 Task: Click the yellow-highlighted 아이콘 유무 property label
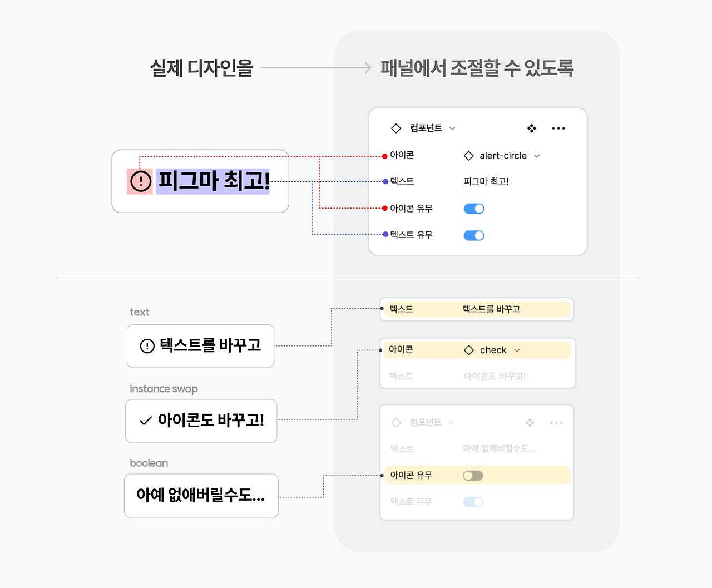click(x=411, y=475)
